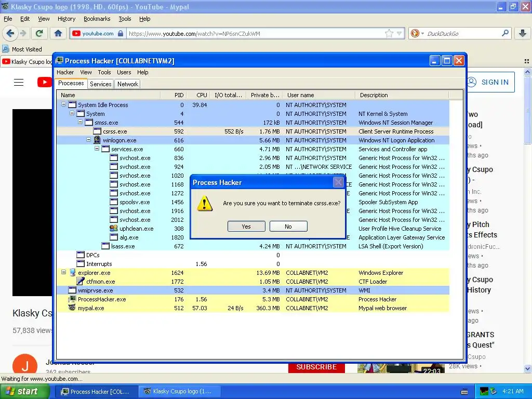This screenshot has width=532, height=399.
Task: Collapse the services.exe tree node
Action: [x=97, y=148]
